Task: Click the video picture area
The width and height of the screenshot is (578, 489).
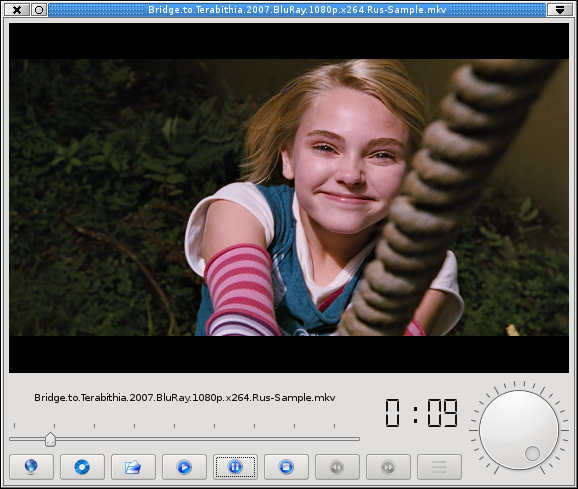Action: pos(289,198)
